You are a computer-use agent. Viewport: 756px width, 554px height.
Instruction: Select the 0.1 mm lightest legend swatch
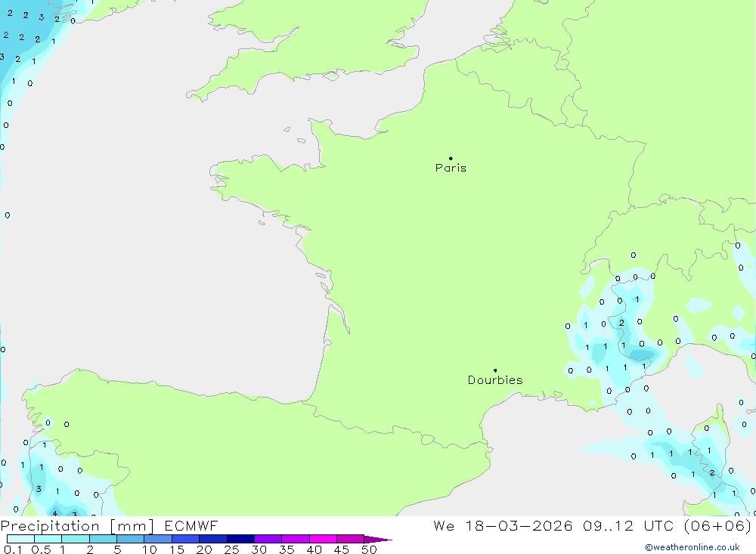(20, 539)
